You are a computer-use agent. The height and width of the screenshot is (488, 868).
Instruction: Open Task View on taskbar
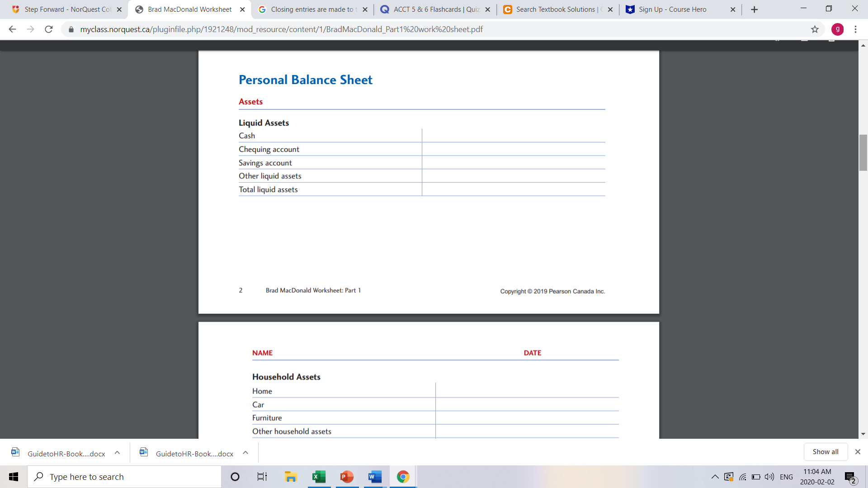point(262,477)
